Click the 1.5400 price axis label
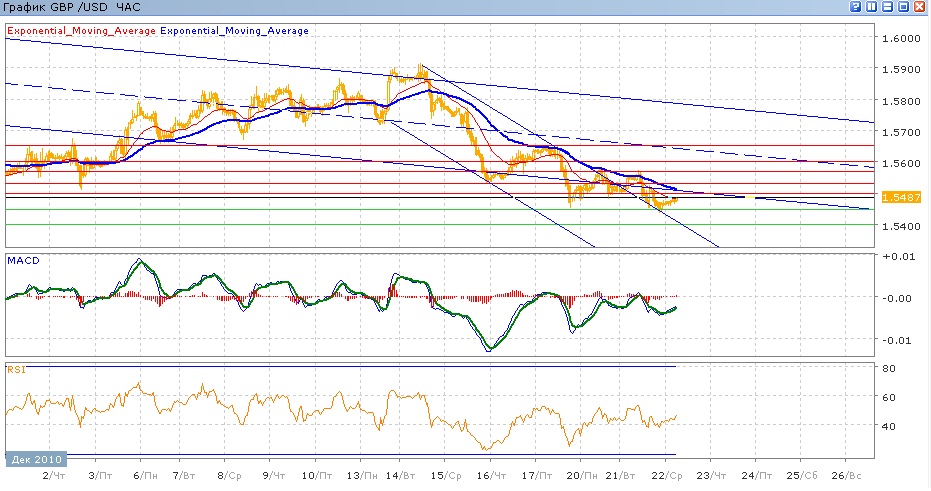The image size is (931, 491). 901,226
